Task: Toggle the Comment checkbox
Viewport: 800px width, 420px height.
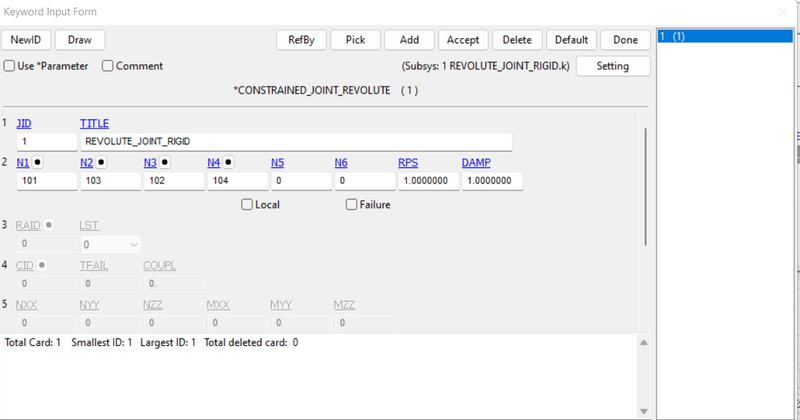Action: point(107,66)
